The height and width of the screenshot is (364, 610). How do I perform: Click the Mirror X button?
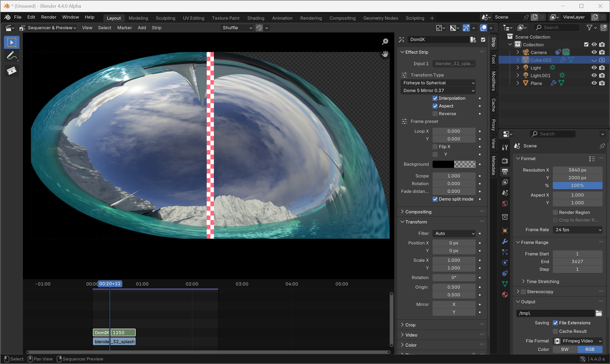click(454, 304)
